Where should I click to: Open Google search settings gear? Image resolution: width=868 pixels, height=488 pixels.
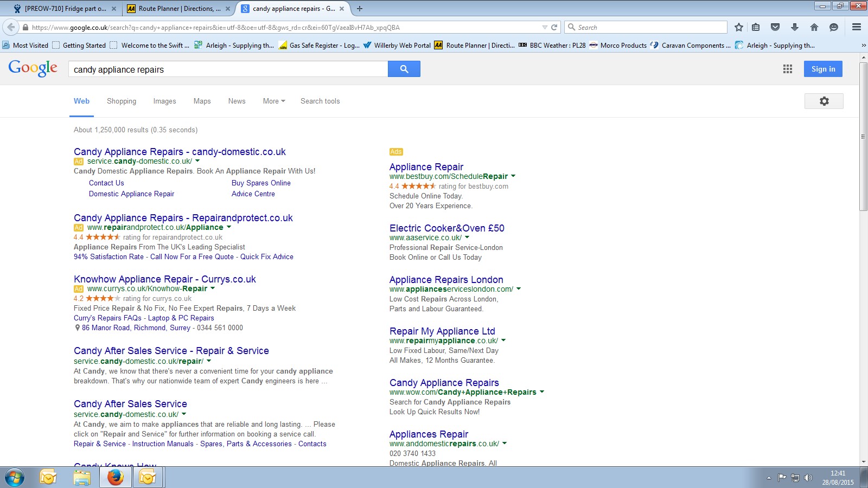824,101
